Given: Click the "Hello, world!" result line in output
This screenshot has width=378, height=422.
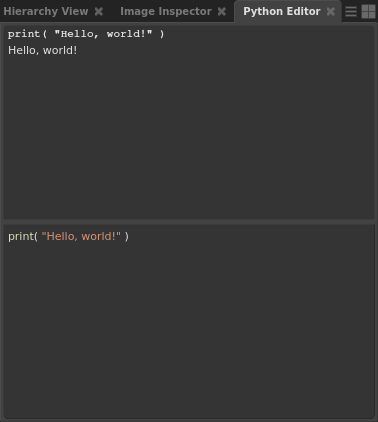Looking at the screenshot, I should point(43,50).
